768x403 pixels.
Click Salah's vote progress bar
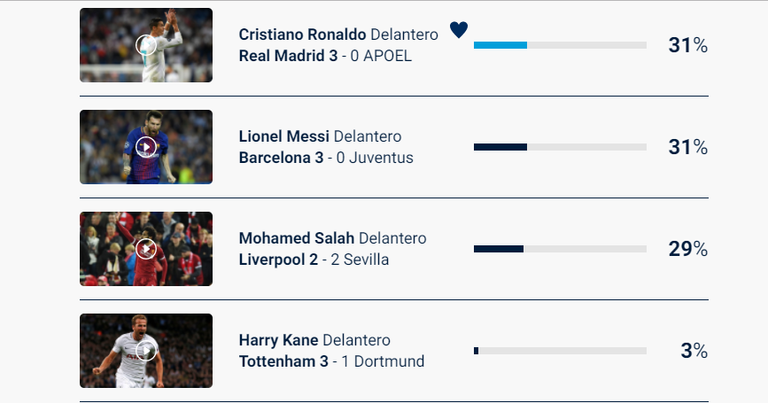pyautogui.click(x=559, y=249)
